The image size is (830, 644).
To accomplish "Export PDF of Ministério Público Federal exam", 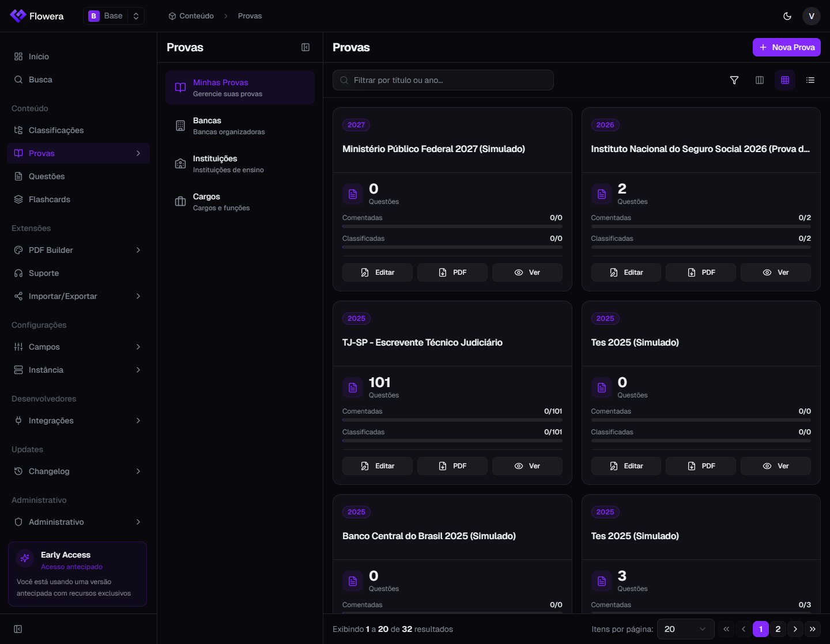I will tap(452, 272).
